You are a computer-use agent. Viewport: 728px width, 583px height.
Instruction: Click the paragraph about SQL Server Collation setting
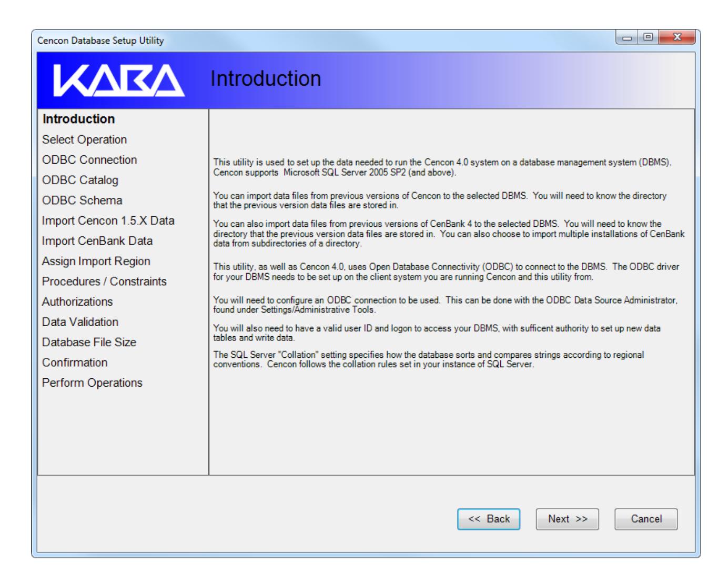coord(429,359)
